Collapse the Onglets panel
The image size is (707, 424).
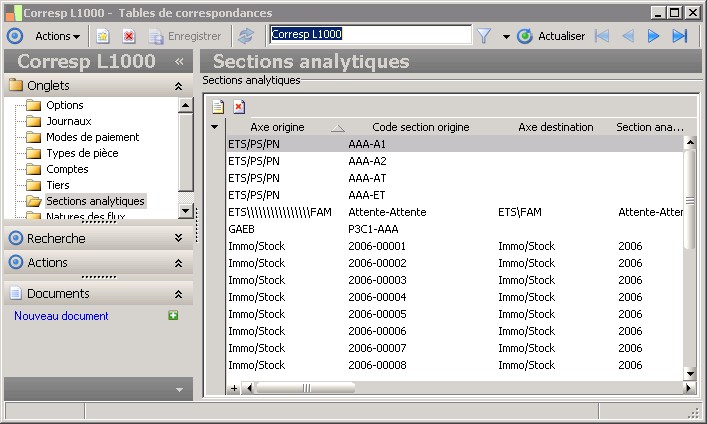178,86
